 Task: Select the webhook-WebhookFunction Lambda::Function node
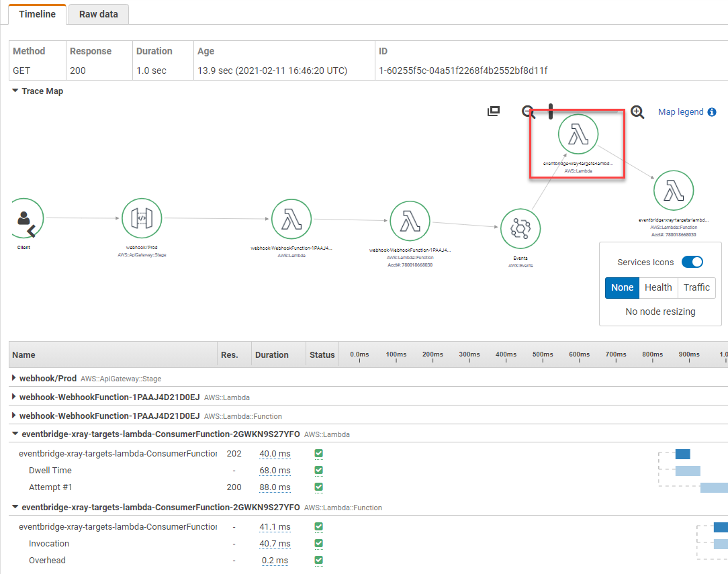[410, 221]
